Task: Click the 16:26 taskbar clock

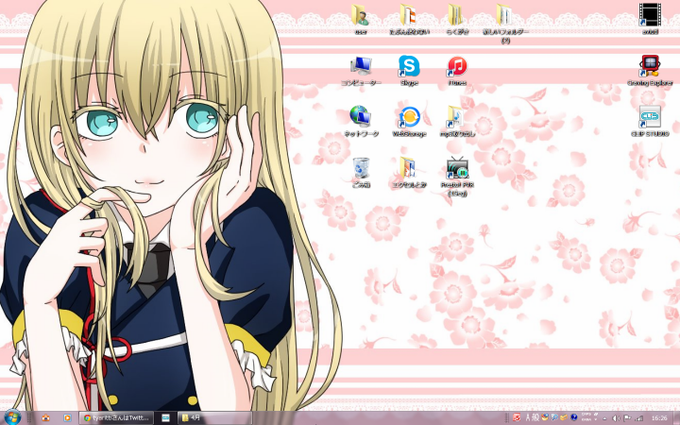Action: tap(659, 418)
